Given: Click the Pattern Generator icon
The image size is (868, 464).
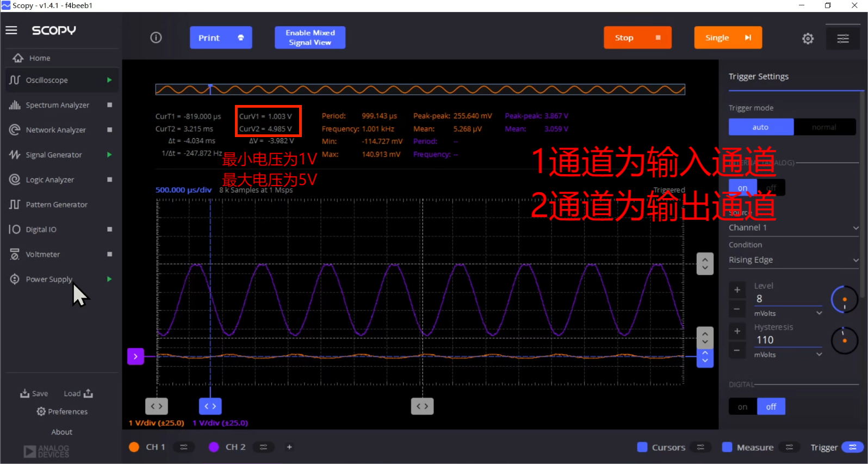Looking at the screenshot, I should point(15,205).
